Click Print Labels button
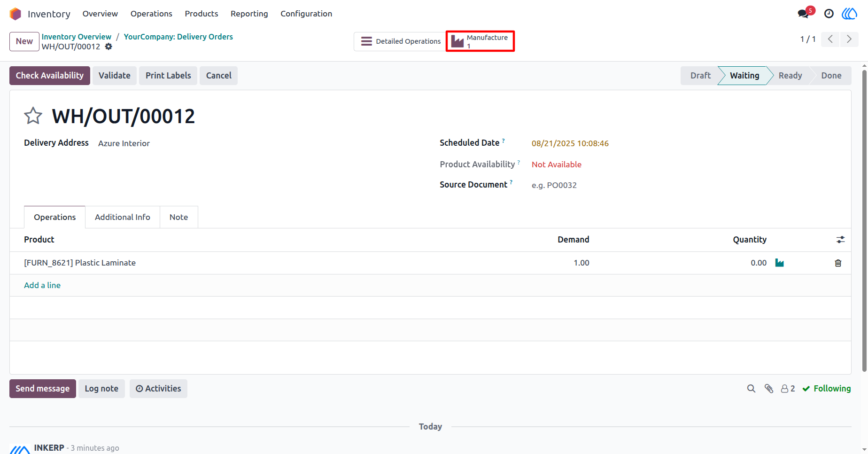The image size is (868, 454). point(168,76)
